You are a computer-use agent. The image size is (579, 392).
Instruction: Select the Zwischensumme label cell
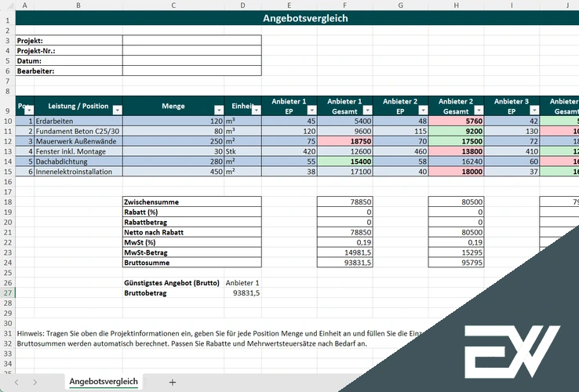click(x=192, y=202)
